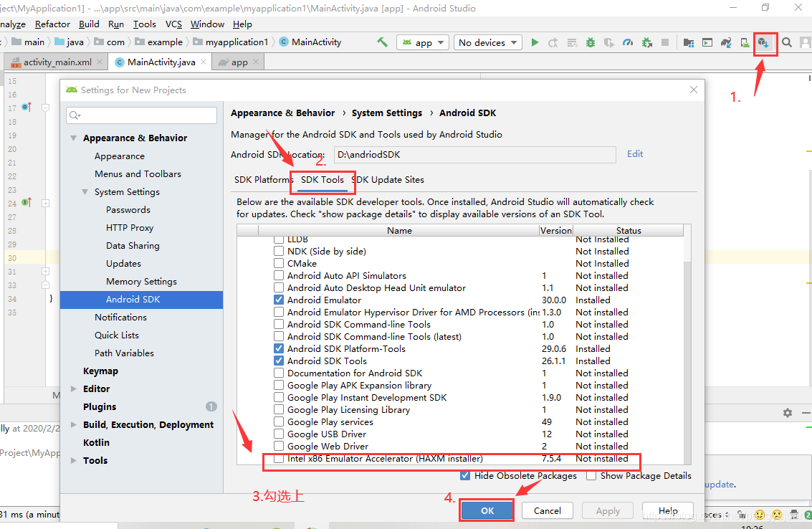Click the Stop square icon
The width and height of the screenshot is (812, 529).
click(665, 42)
